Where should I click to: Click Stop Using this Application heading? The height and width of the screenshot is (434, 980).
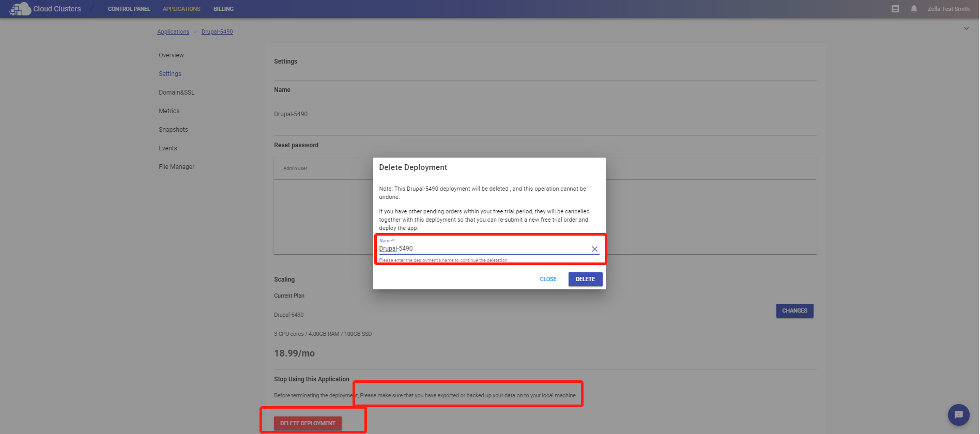(x=312, y=379)
